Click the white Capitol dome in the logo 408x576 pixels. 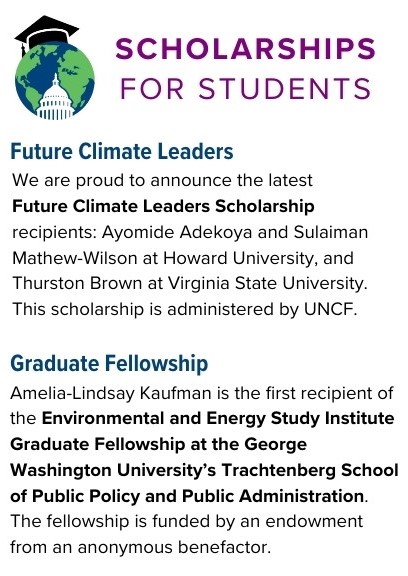[x=56, y=100]
